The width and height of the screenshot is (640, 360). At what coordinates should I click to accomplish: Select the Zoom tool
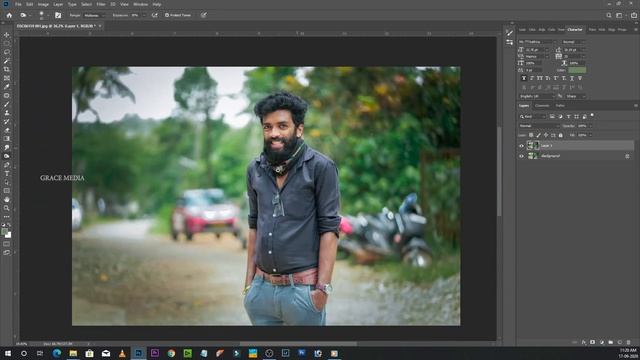pyautogui.click(x=7, y=208)
